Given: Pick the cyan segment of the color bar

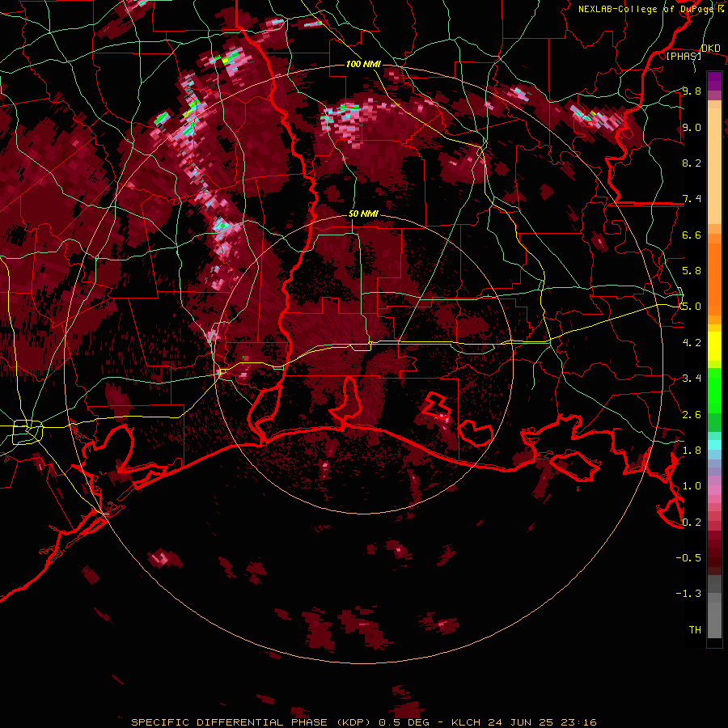Looking at the screenshot, I should (714, 444).
